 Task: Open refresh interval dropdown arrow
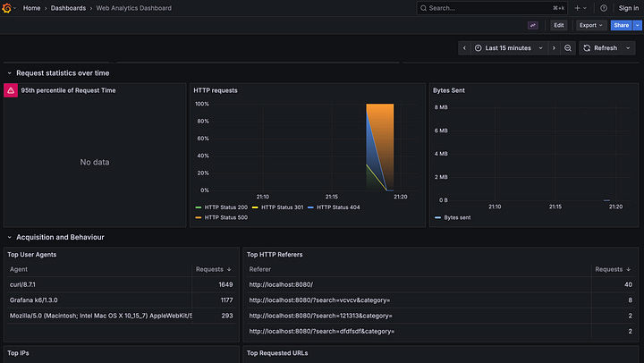[x=628, y=48]
